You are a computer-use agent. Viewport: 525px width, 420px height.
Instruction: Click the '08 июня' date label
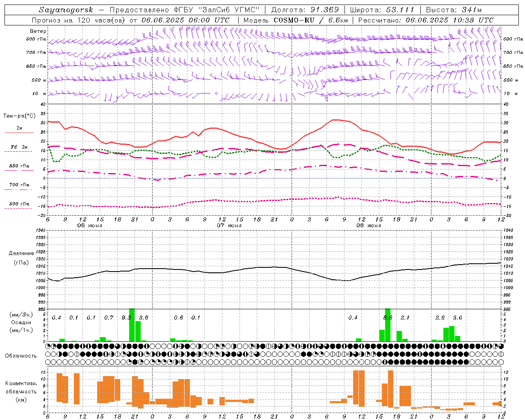pyautogui.click(x=369, y=226)
